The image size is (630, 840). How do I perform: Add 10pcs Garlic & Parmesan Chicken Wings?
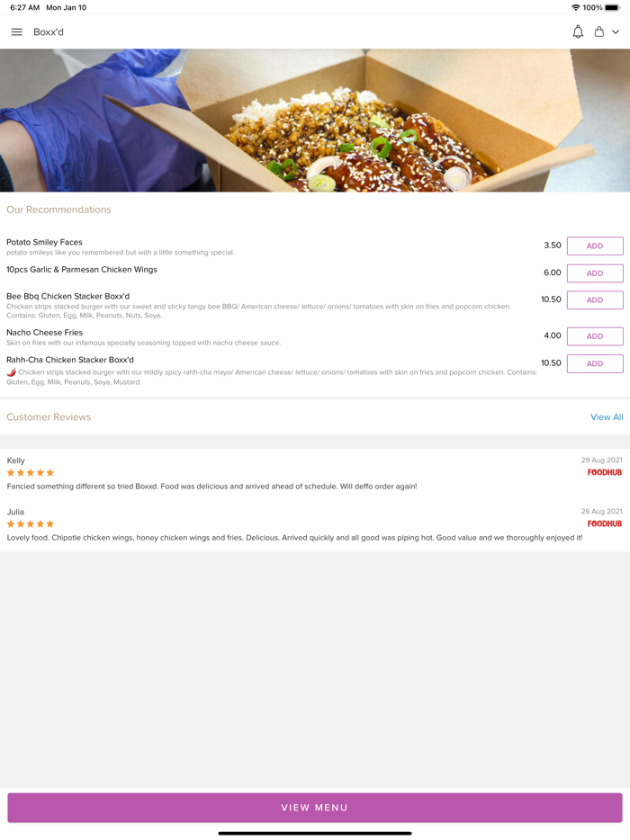coord(595,273)
